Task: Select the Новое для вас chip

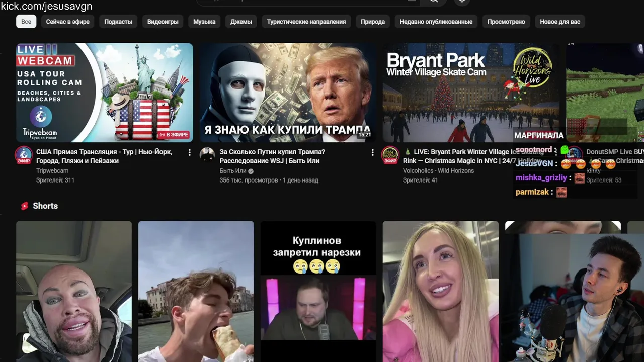Action: pos(560,22)
